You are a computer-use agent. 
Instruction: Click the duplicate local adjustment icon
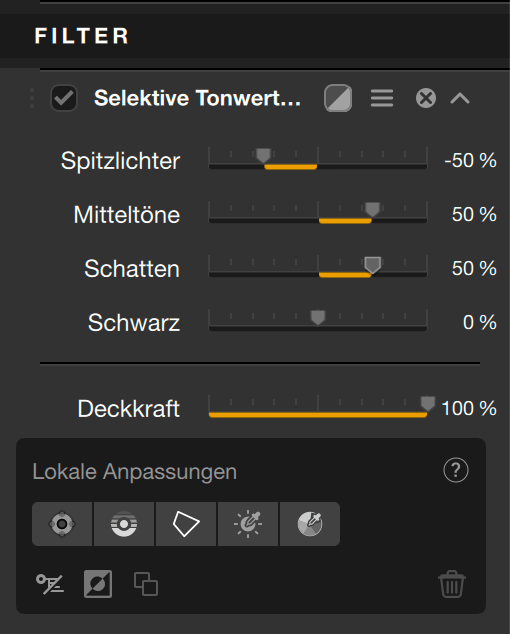146,584
